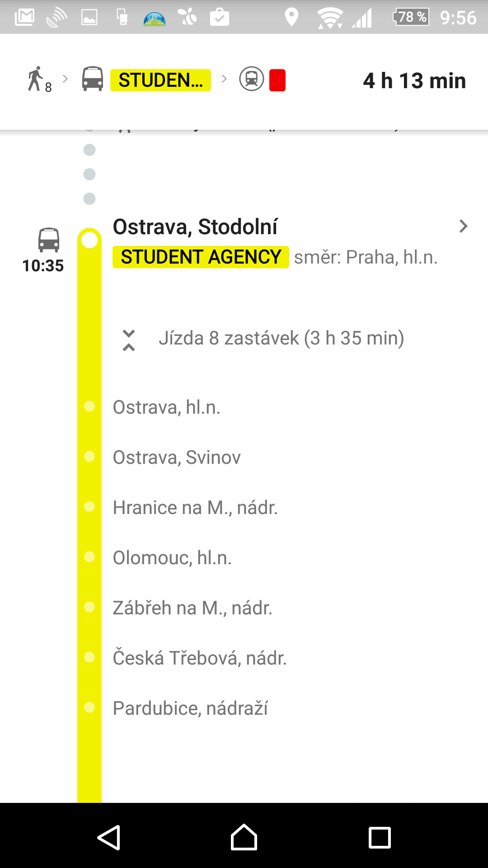Select Zábřeh na M., nádr. stop
The image size is (488, 868).
[192, 608]
